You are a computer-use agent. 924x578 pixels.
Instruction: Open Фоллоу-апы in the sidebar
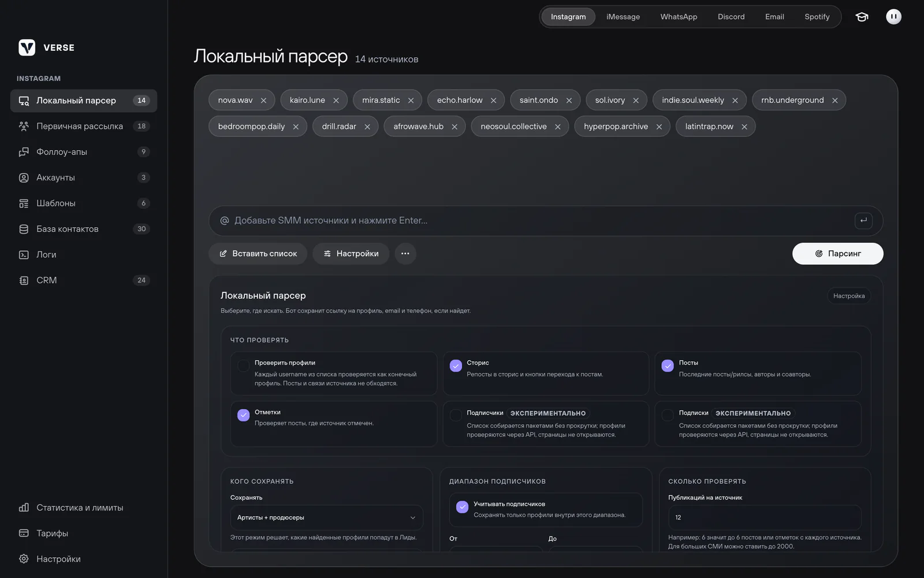[x=84, y=152]
